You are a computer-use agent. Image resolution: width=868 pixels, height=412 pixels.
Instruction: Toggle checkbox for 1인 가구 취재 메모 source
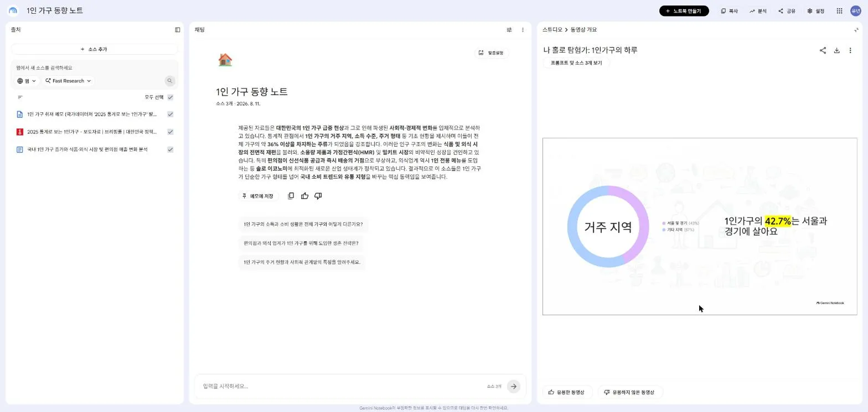pyautogui.click(x=170, y=114)
